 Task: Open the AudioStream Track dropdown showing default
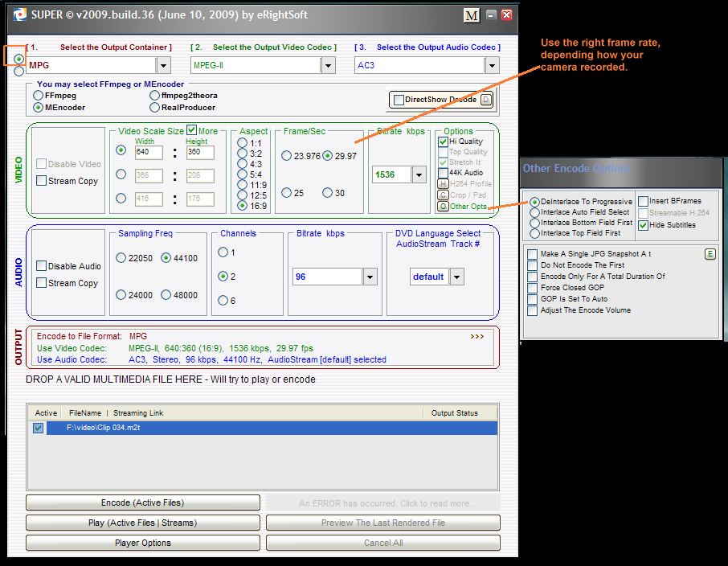(x=457, y=277)
